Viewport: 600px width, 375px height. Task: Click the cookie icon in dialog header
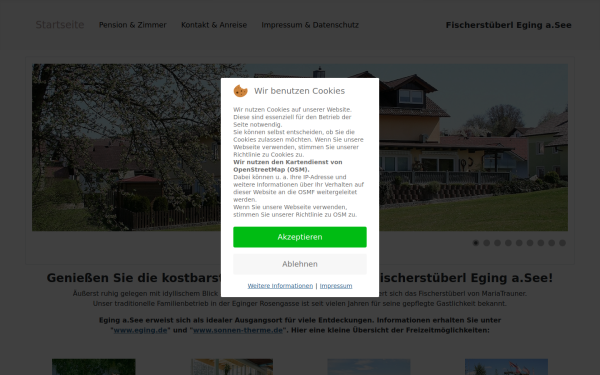241,91
